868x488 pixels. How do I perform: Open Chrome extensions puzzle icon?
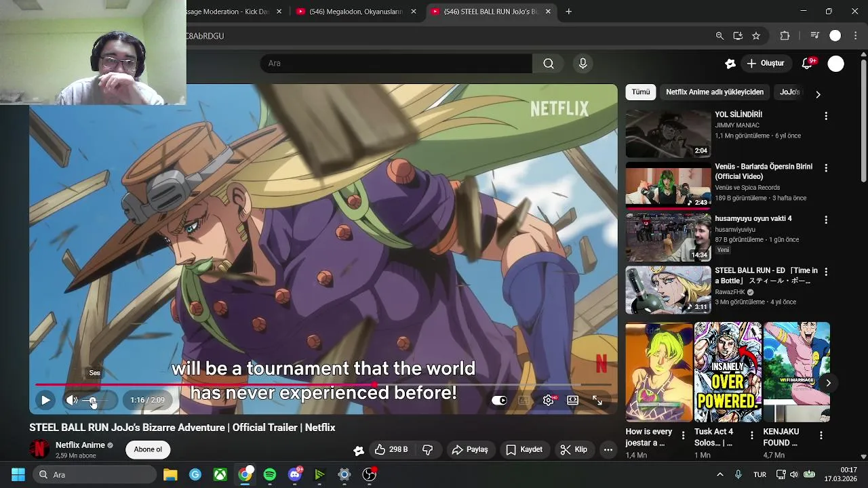[785, 36]
